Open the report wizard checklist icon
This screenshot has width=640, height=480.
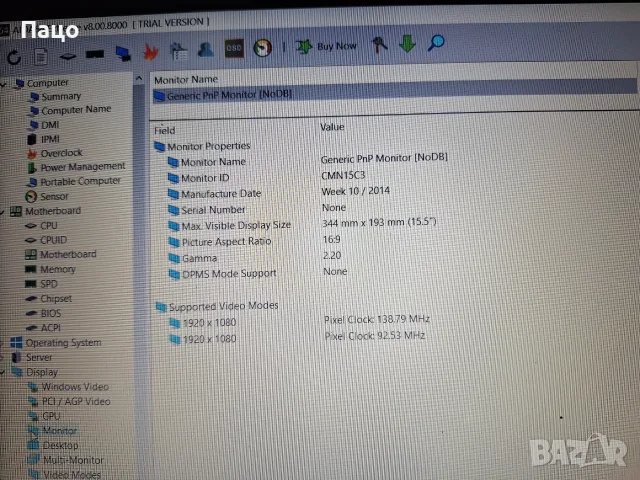coord(178,51)
